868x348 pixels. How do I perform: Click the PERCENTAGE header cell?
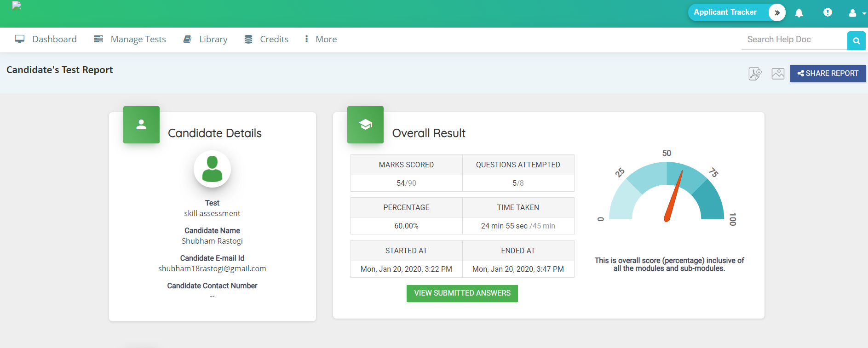406,207
